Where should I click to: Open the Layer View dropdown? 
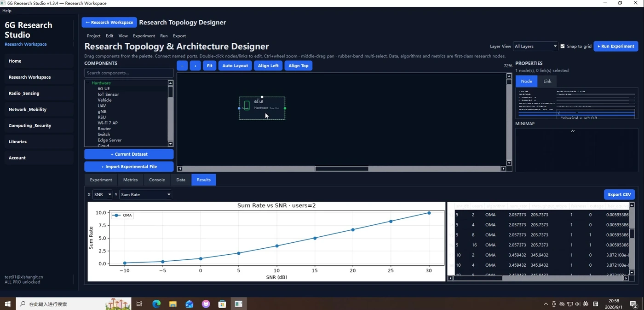click(535, 46)
